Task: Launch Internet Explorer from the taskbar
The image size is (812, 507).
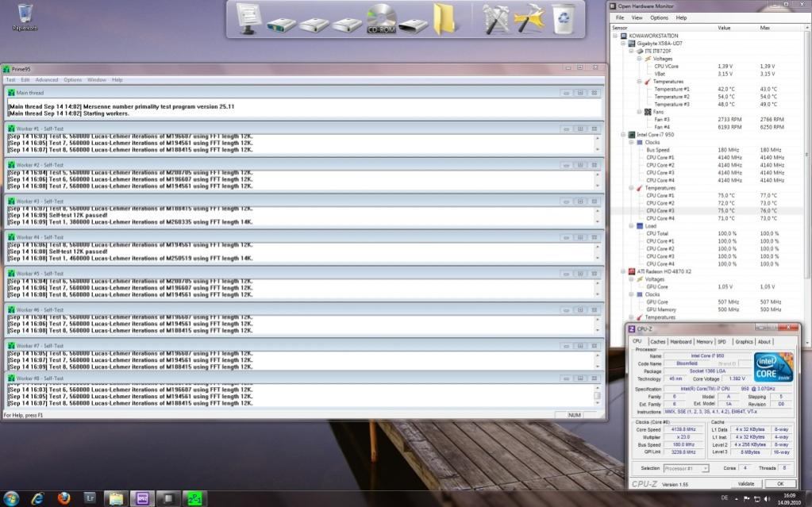Action: (x=38, y=498)
